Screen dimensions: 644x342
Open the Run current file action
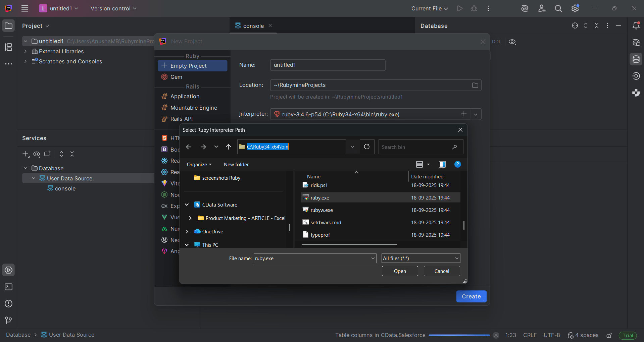(459, 8)
